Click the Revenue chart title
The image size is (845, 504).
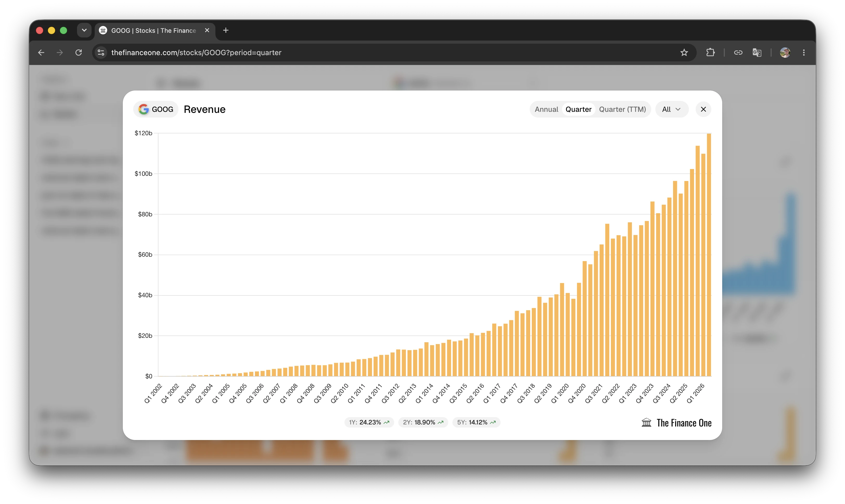click(x=204, y=109)
